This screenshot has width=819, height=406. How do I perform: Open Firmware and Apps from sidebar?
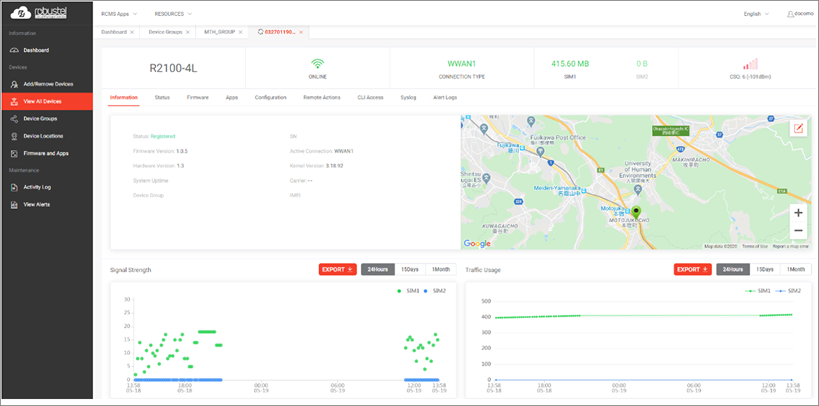(46, 154)
